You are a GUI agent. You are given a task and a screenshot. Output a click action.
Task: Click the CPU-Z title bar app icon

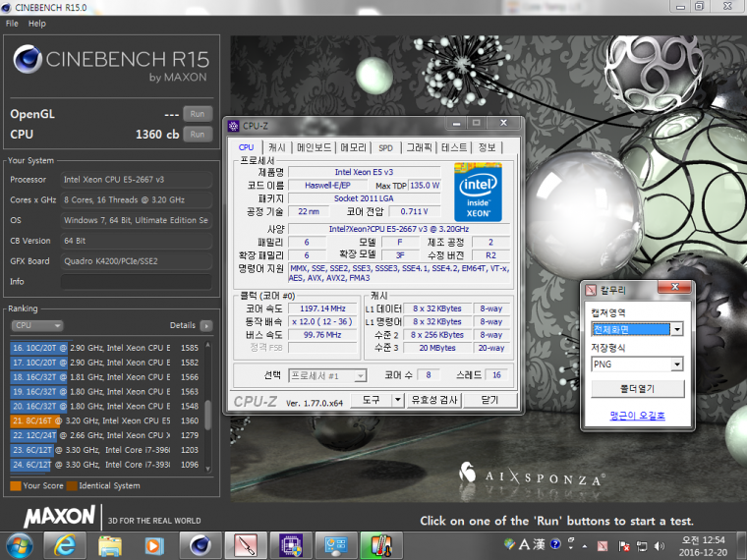pyautogui.click(x=234, y=126)
